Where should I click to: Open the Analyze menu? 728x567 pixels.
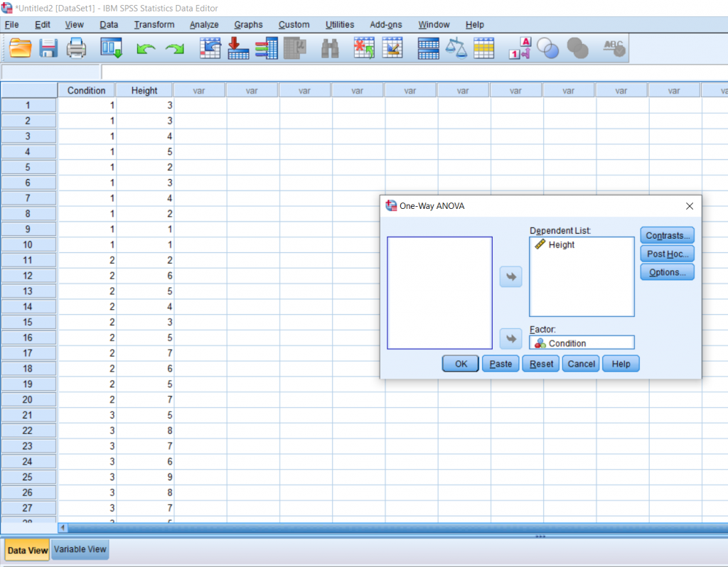pos(203,24)
